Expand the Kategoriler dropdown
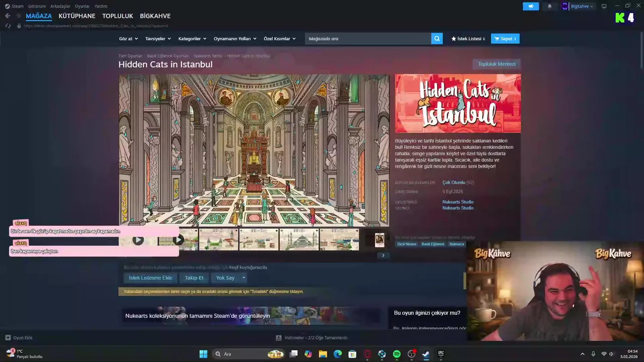This screenshot has width=644, height=362. point(193,39)
